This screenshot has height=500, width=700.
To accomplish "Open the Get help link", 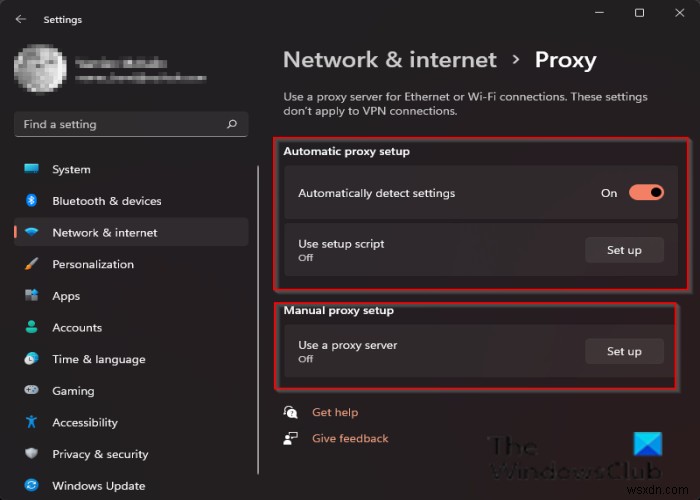I will pos(334,412).
